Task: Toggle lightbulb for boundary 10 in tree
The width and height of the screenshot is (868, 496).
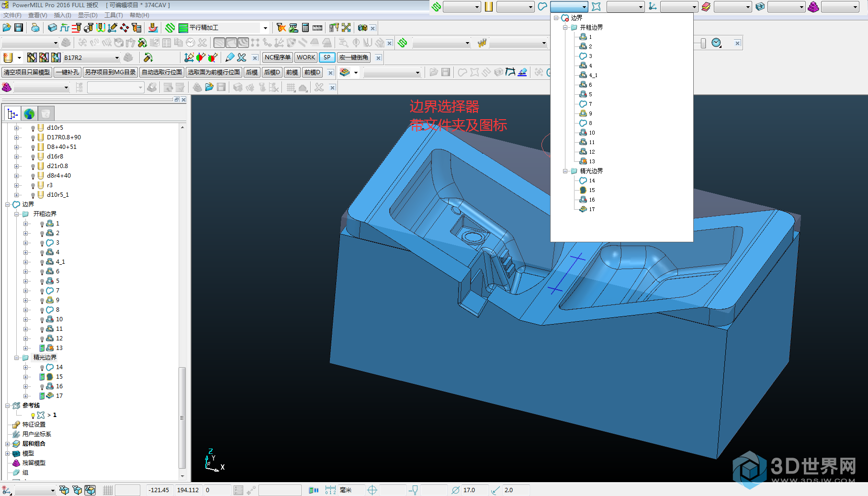Action: click(x=42, y=320)
